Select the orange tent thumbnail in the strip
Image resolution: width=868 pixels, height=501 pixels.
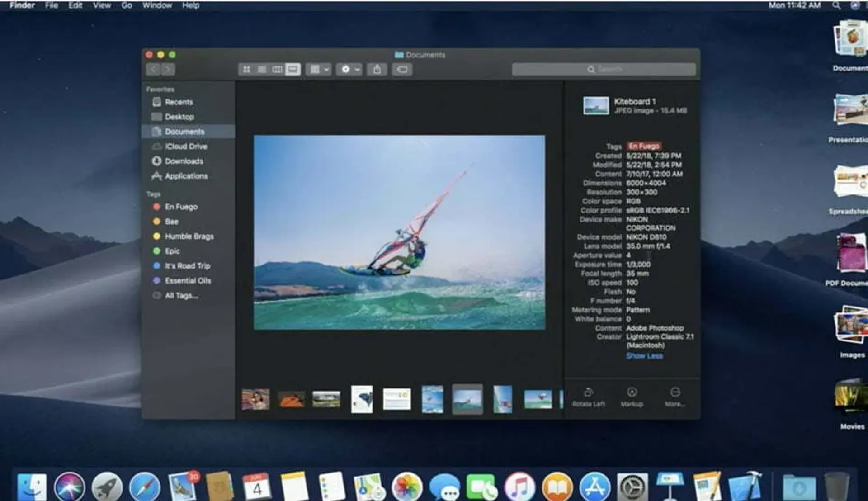tap(291, 400)
